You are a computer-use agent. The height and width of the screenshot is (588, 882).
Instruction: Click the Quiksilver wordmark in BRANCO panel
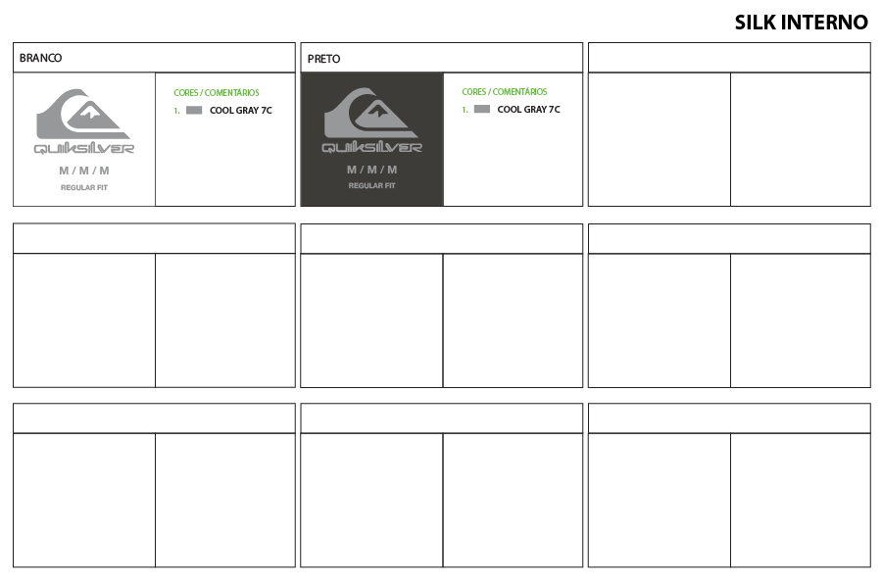(84, 149)
